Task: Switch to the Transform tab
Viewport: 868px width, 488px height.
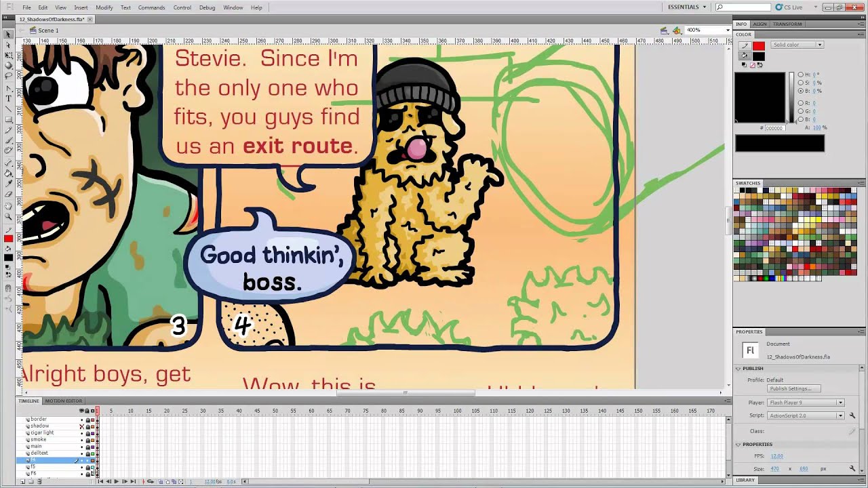Action: click(787, 24)
